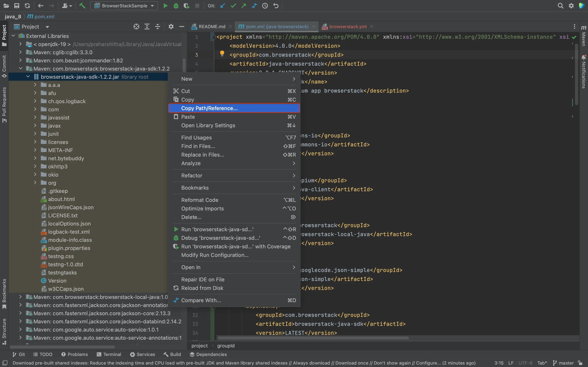Click the Debug bug icon in toolbar
This screenshot has height=367, width=588.
tap(176, 6)
